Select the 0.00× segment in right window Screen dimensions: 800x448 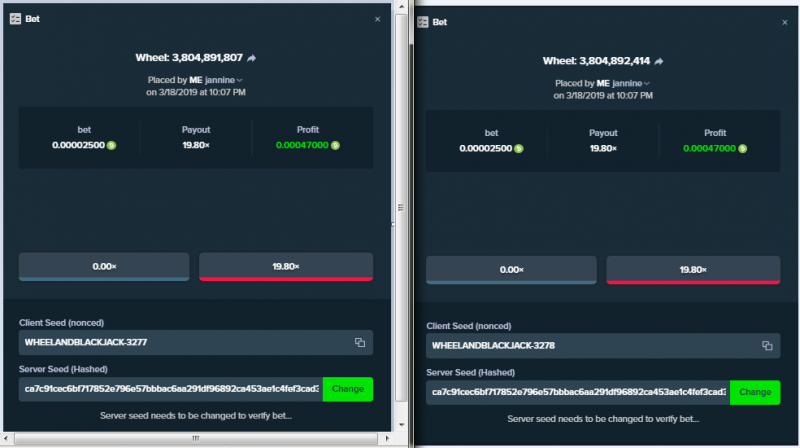click(x=511, y=269)
